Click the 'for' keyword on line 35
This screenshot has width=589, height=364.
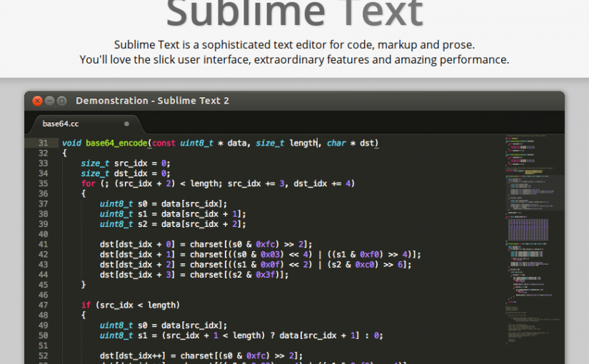click(x=89, y=183)
